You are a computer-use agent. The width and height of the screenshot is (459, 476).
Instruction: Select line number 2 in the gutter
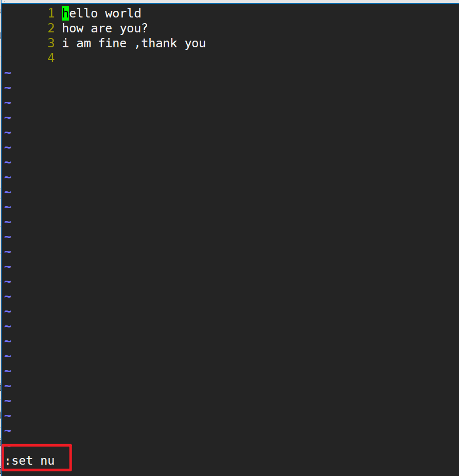51,28
